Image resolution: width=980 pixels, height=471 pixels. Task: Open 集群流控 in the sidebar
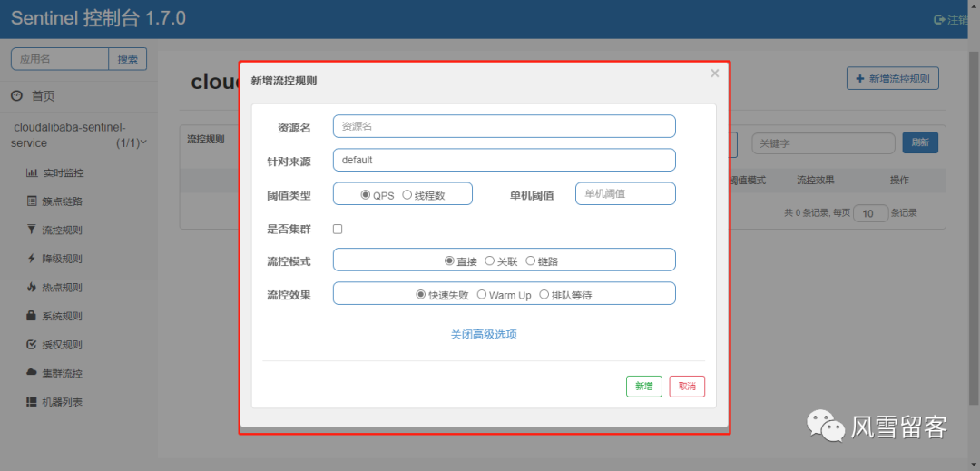pyautogui.click(x=63, y=374)
